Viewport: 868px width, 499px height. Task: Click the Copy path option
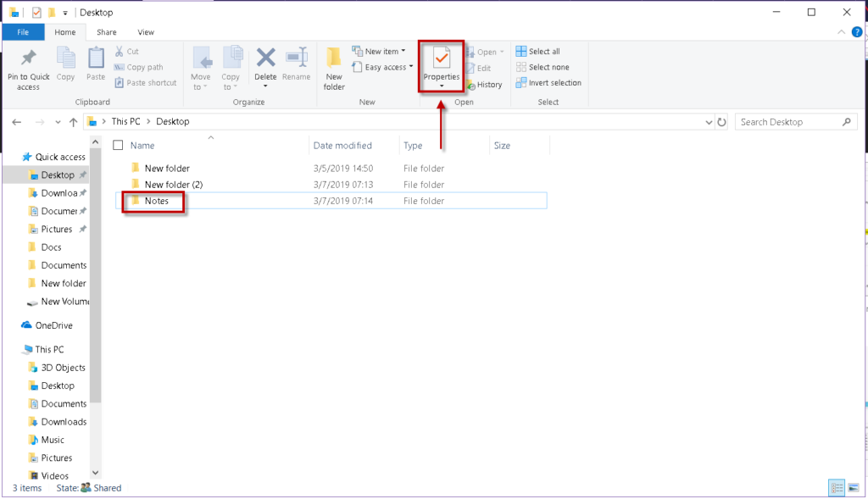pos(139,67)
